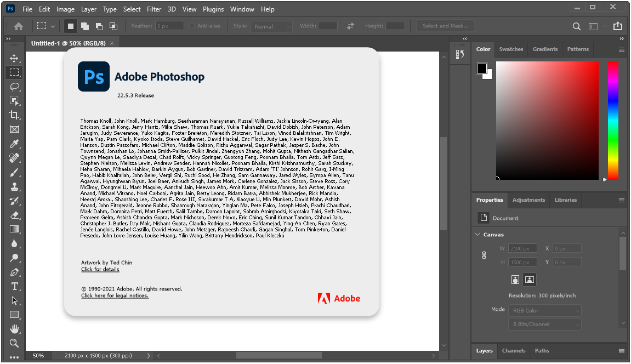Select the Lasso tool
This screenshot has height=364, width=631.
[14, 87]
